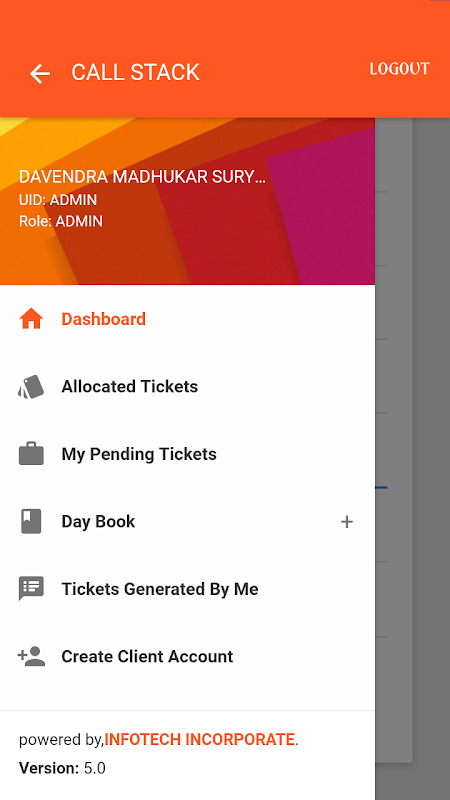Expand Day Book with the plus icon

[347, 522]
